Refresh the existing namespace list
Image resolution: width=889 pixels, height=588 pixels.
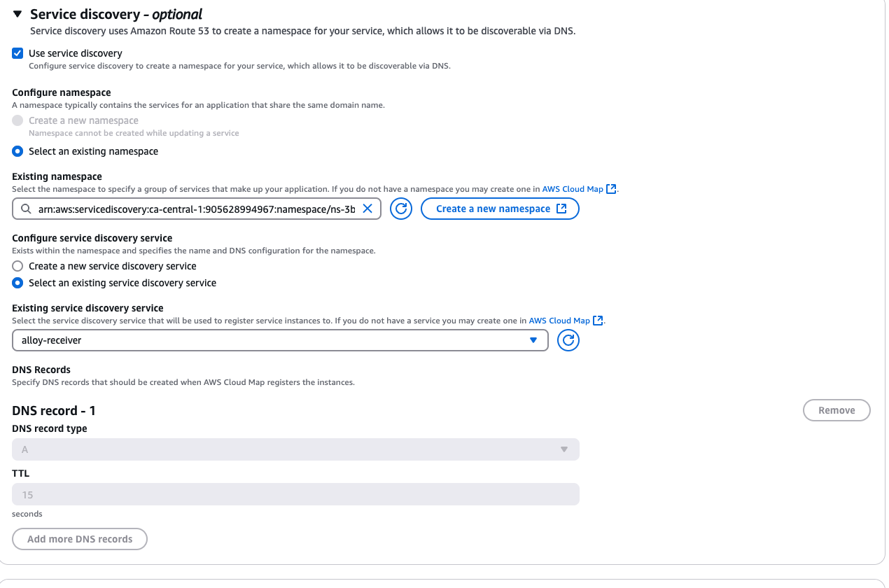(x=400, y=209)
